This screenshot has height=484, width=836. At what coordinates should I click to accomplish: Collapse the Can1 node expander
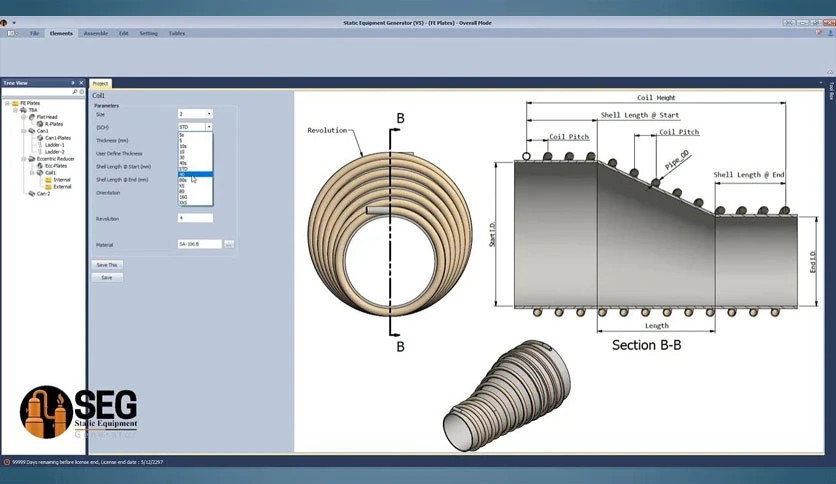tap(23, 131)
